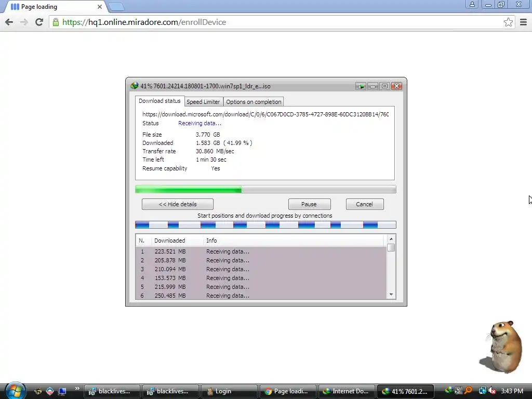Switch to second blacklives taskbar button

coord(170,391)
